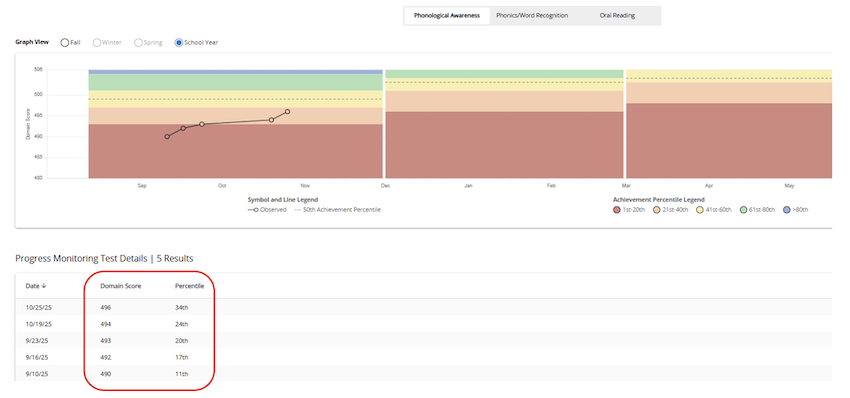Click the 1st-20th legend color swatch

pyautogui.click(x=616, y=210)
